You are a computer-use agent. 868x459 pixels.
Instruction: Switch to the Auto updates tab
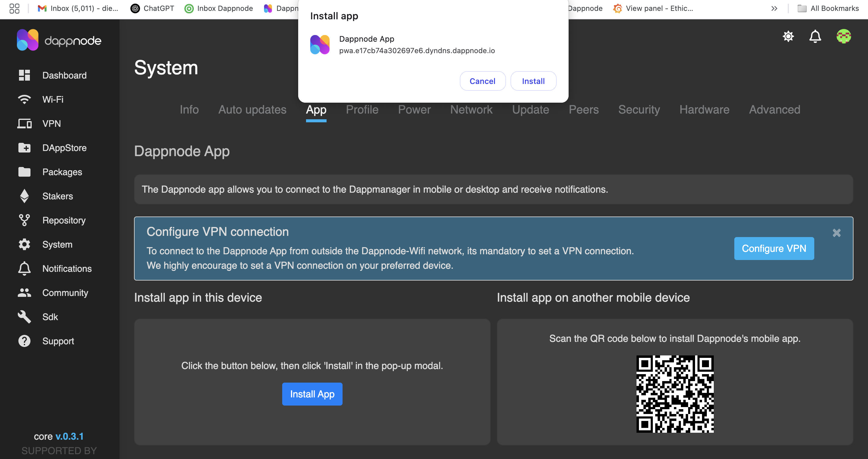pos(252,110)
